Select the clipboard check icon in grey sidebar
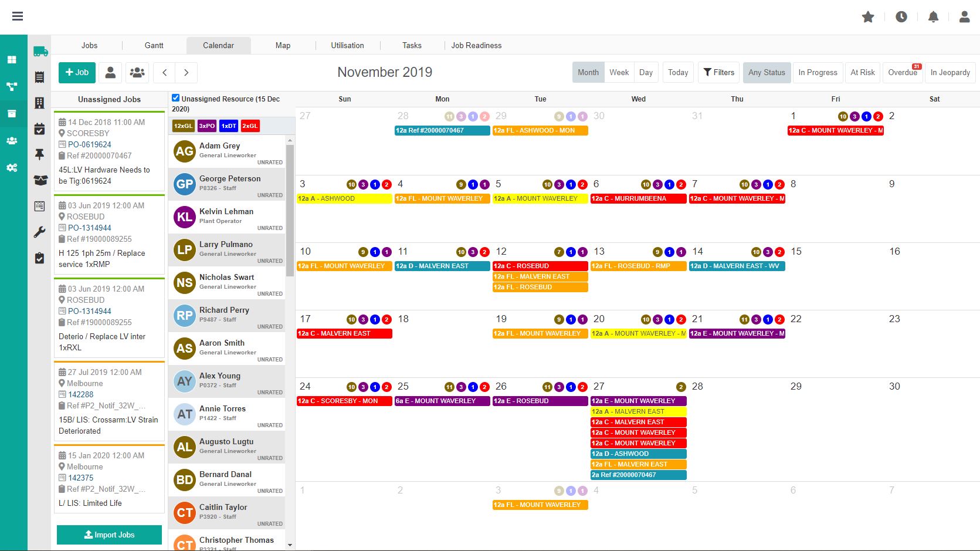The image size is (980, 551). (x=39, y=258)
